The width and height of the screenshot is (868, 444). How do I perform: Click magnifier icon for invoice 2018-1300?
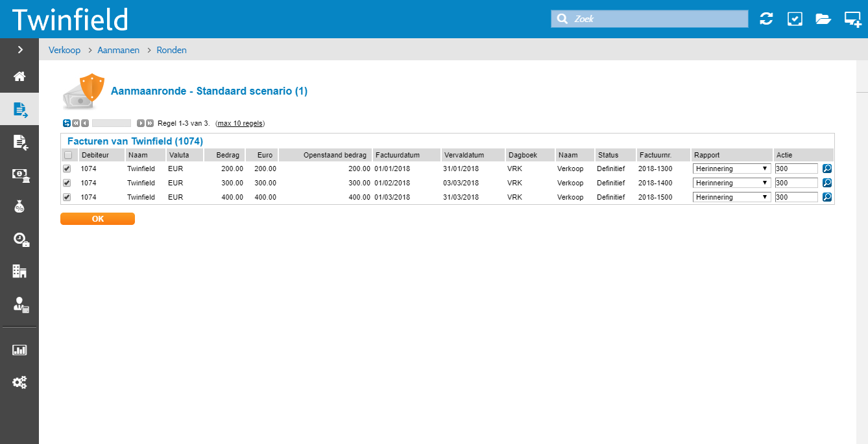[x=827, y=169]
